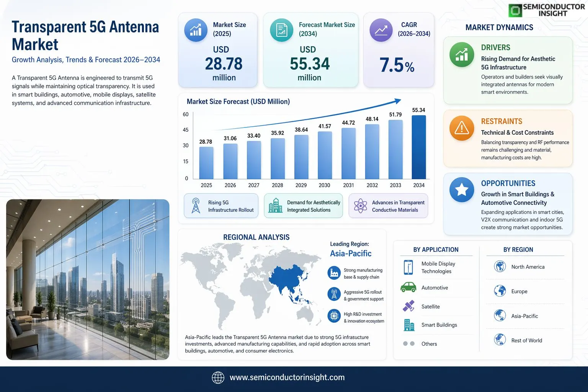Screen dimensions: 588x392
Task: Click the Automotive car icon
Action: pos(408,287)
